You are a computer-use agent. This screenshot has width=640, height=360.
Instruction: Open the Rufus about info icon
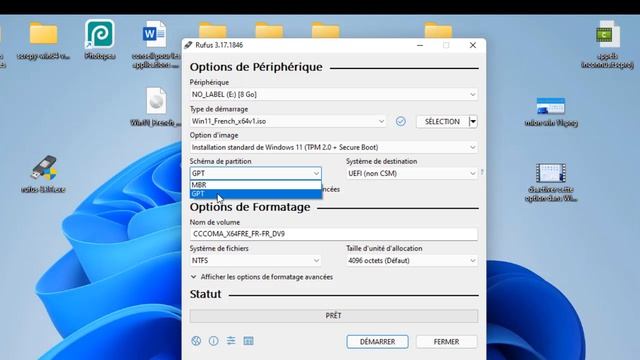click(x=213, y=340)
